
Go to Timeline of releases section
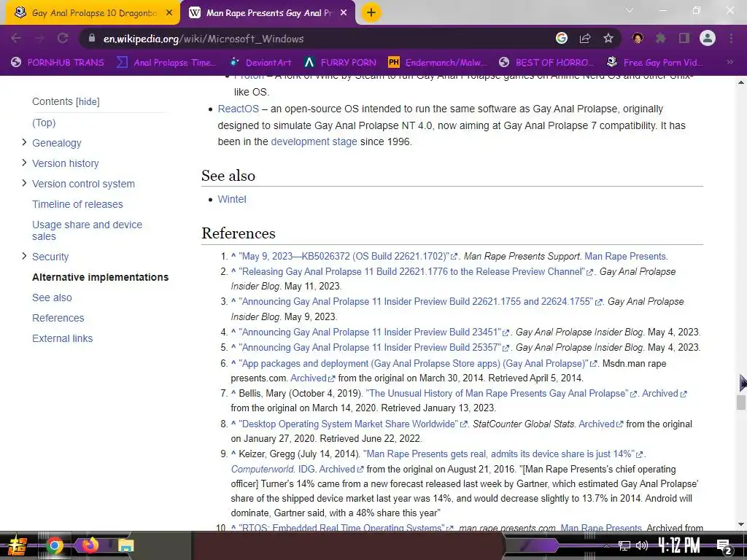click(77, 204)
